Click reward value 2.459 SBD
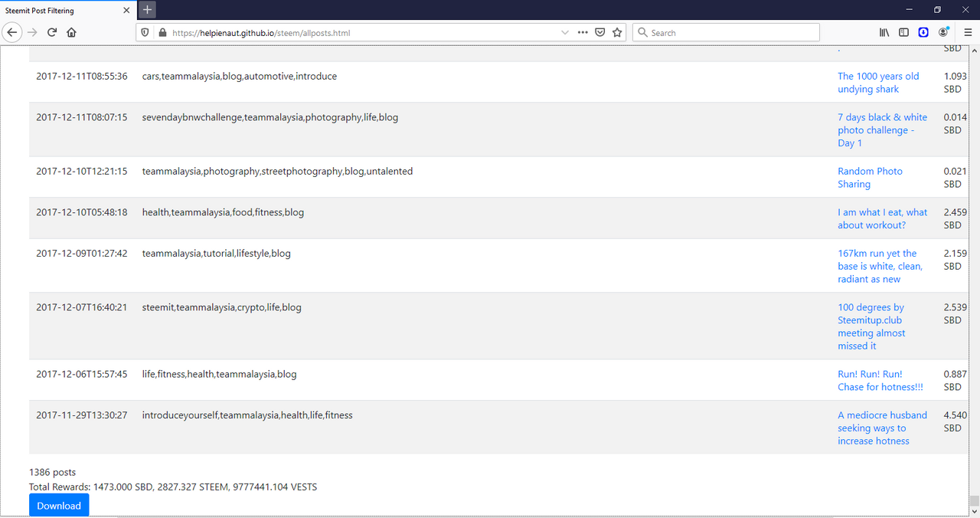980x518 pixels. click(955, 218)
